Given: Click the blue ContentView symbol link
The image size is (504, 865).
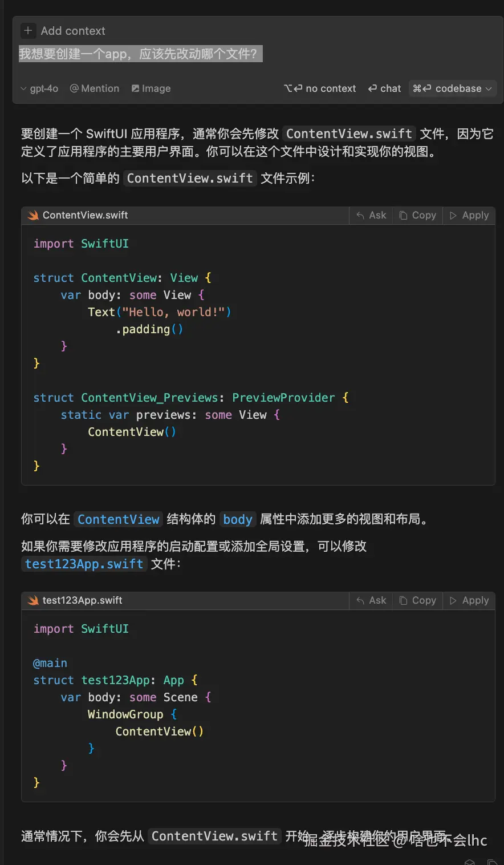Looking at the screenshot, I should (118, 519).
